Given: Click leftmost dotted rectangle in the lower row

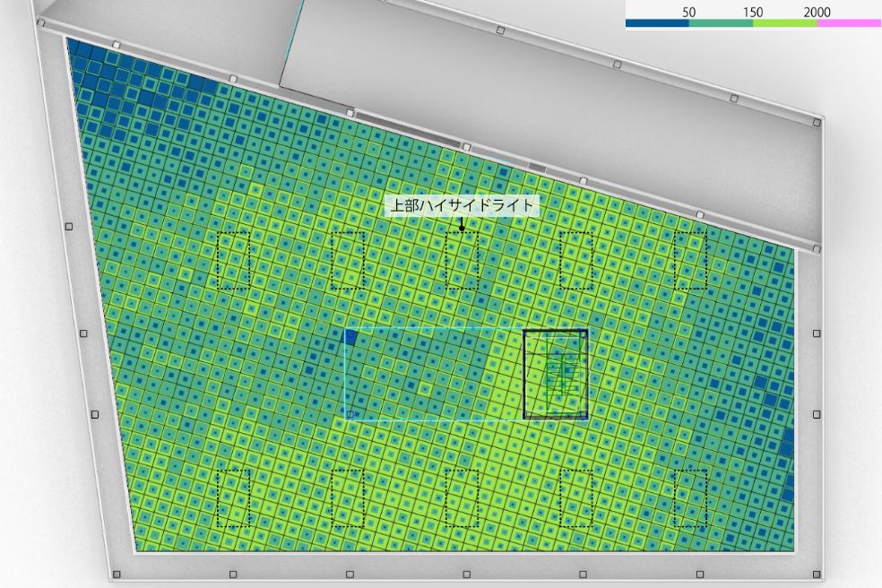Looking at the screenshot, I should click(x=234, y=497).
